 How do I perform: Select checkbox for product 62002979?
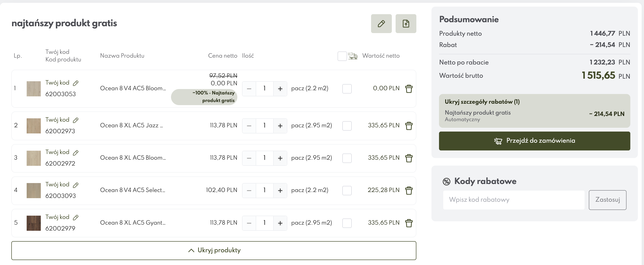(x=347, y=223)
